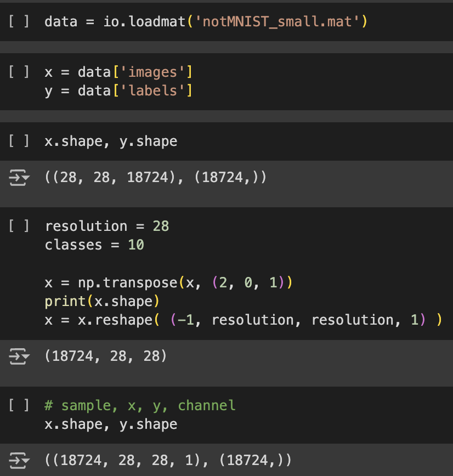Run the cell with the '# sample, x, y, channel' comment

tap(19, 405)
